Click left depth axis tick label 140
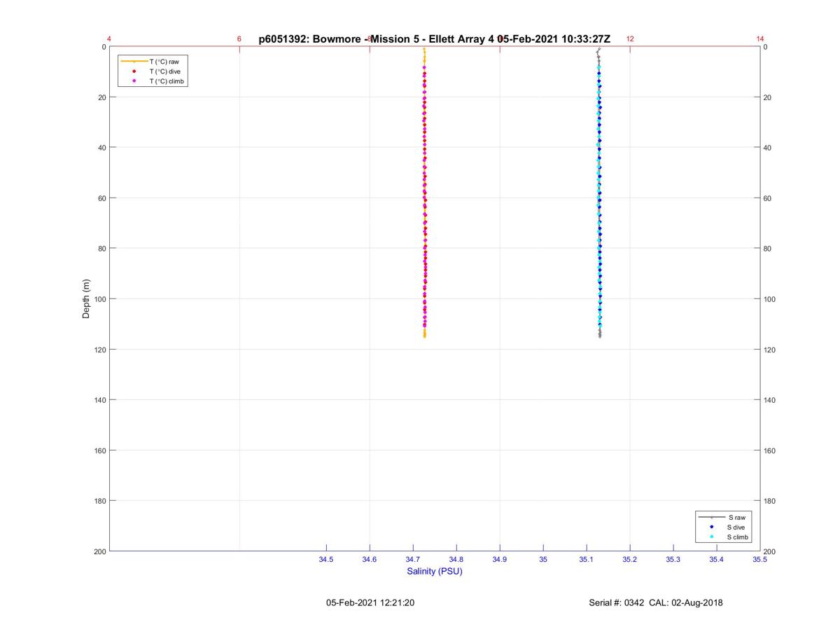 (100, 400)
